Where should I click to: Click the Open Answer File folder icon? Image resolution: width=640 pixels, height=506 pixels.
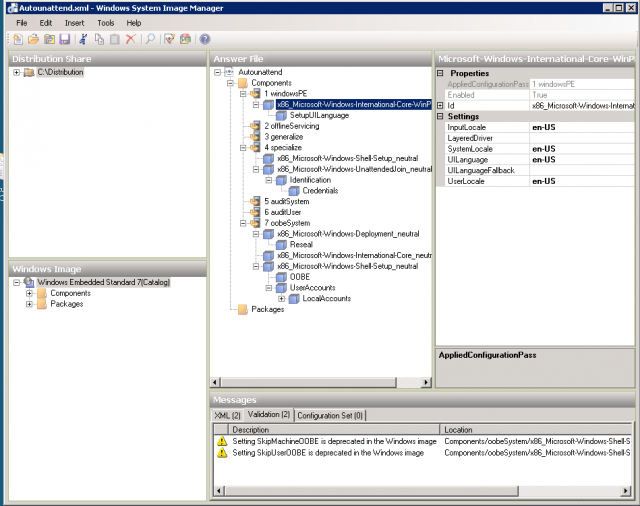click(x=33, y=39)
